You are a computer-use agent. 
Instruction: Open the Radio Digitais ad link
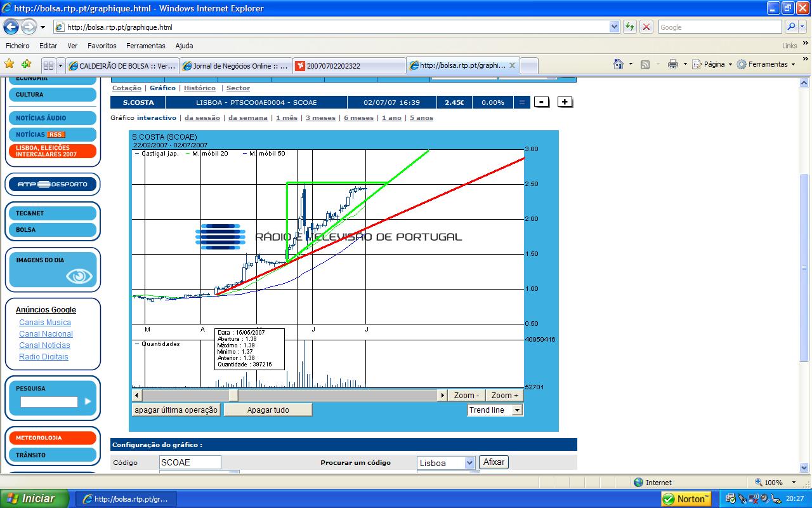(44, 357)
